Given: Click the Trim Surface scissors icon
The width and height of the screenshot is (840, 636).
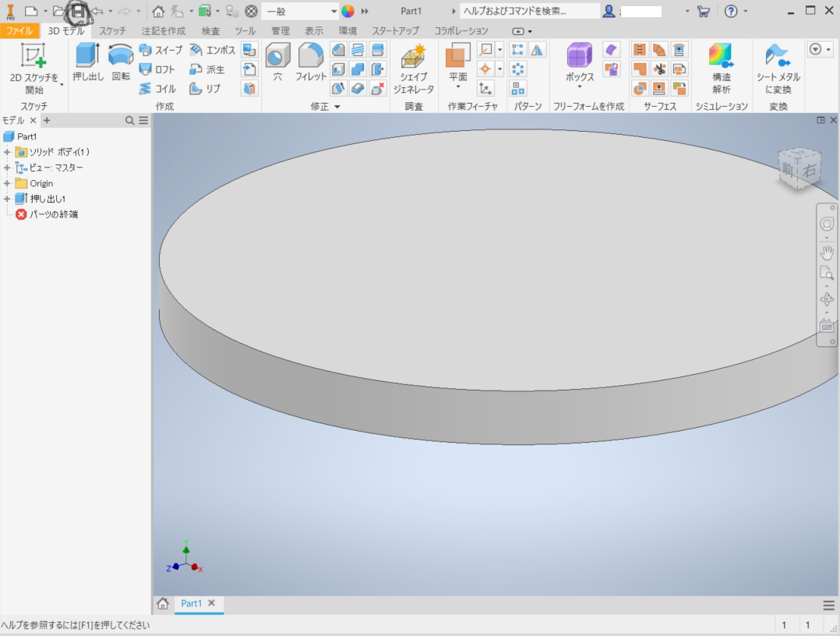Looking at the screenshot, I should click(659, 69).
